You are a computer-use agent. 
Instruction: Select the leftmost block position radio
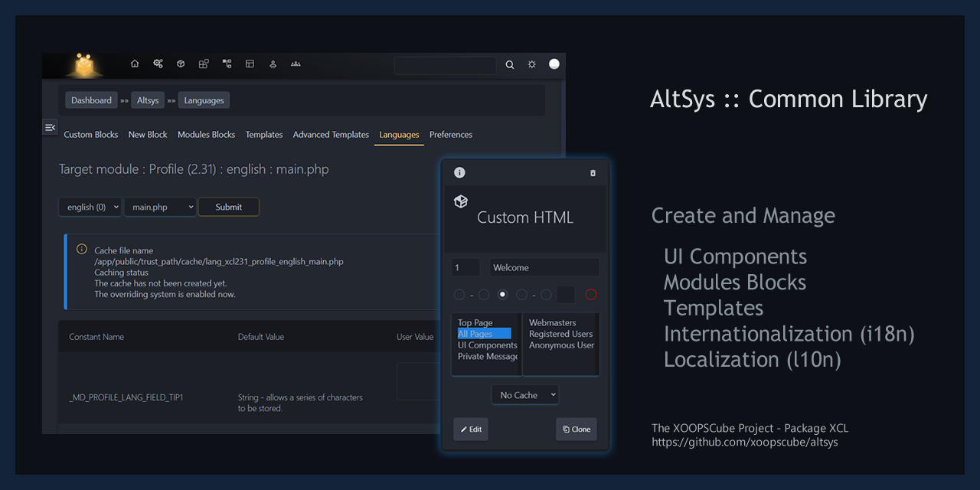pyautogui.click(x=459, y=295)
